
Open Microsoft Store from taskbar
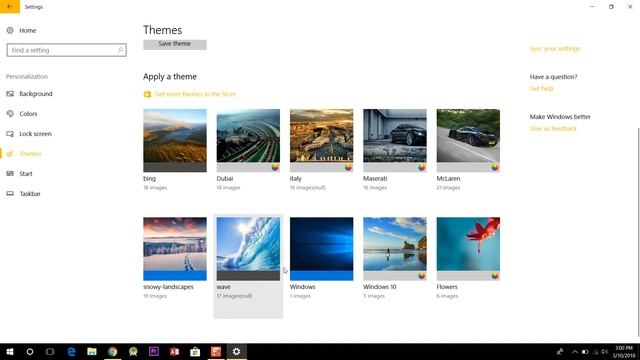[x=195, y=351]
